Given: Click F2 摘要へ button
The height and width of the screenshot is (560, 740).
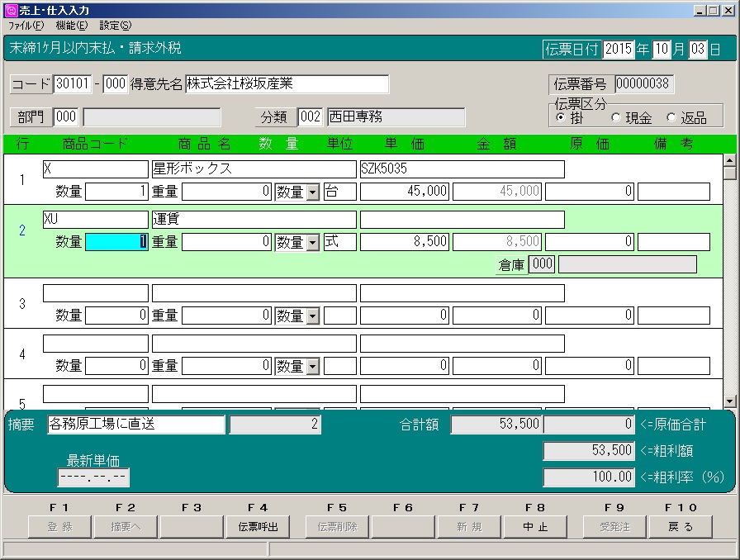Looking at the screenshot, I should pyautogui.click(x=126, y=526).
